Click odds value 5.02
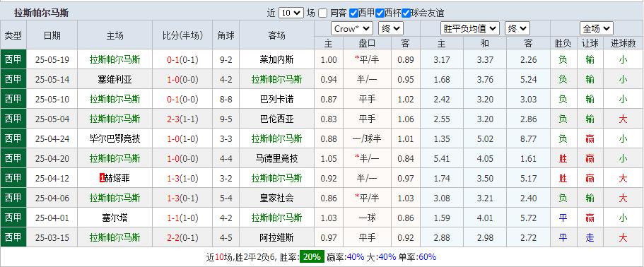The image size is (644, 267). [485, 138]
